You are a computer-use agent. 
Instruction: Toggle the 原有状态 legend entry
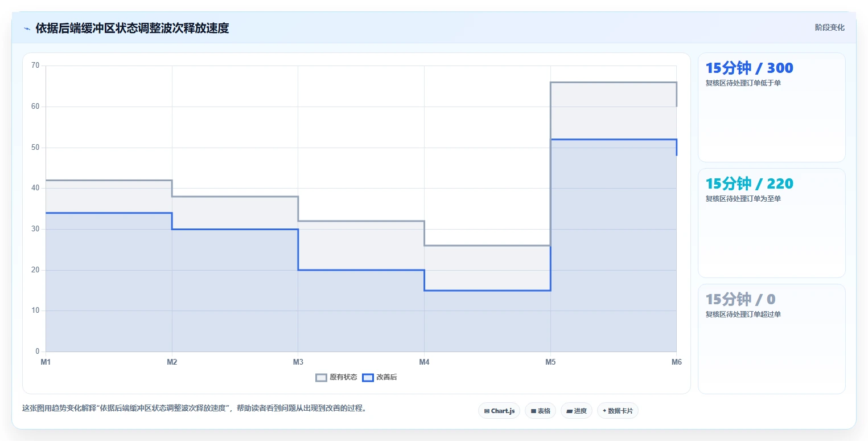coord(336,377)
